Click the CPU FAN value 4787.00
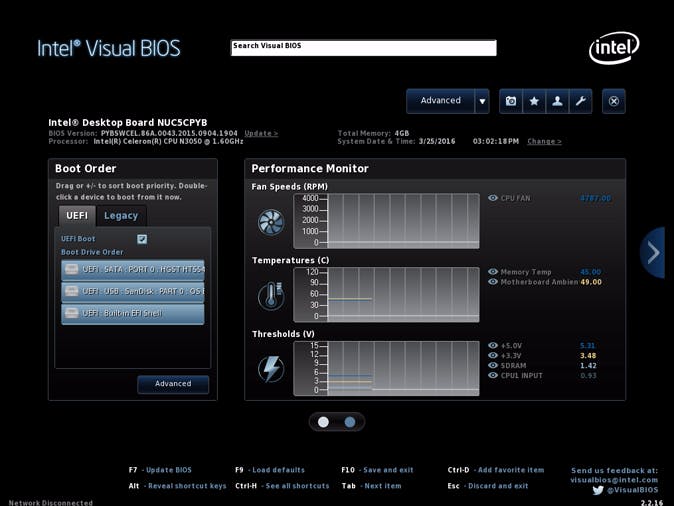 [x=595, y=198]
